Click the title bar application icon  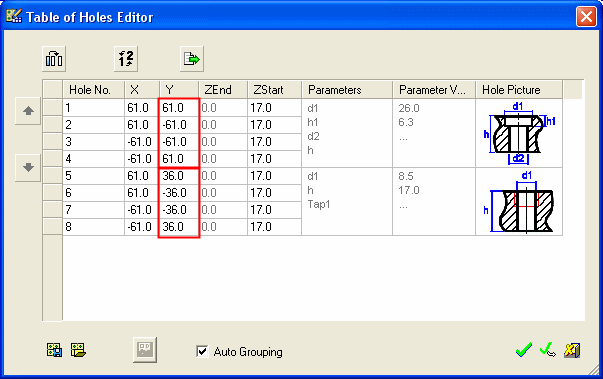click(x=14, y=16)
